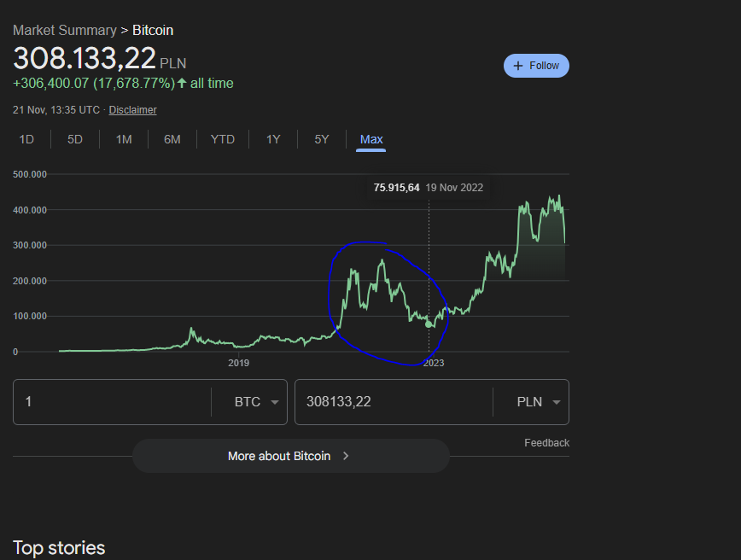
Task: Open More about Bitcoin
Action: click(x=279, y=456)
